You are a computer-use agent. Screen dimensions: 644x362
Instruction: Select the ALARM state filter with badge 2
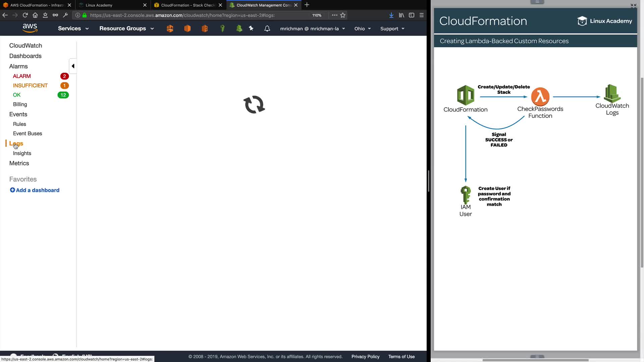point(22,76)
